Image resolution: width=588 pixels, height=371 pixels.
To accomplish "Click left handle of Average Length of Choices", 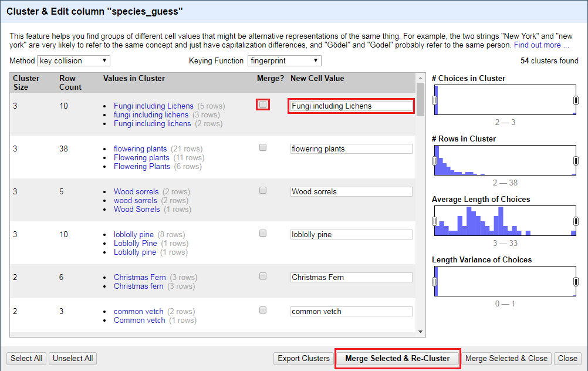I will 435,221.
